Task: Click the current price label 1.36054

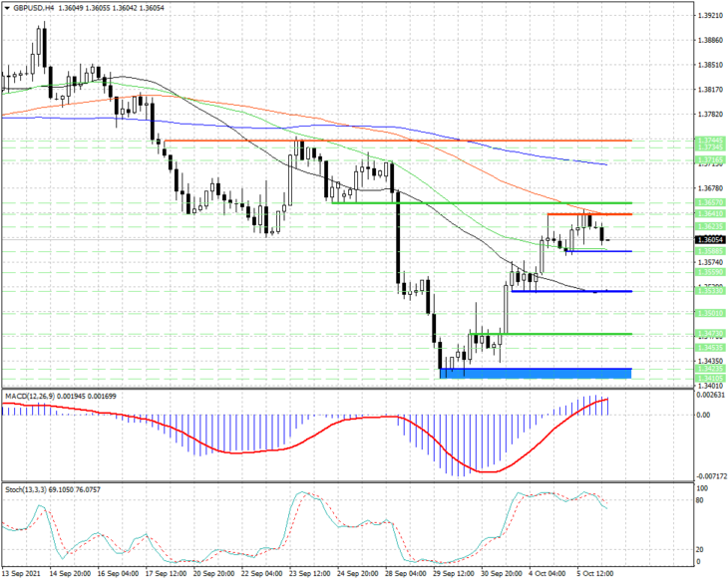Action: tap(710, 240)
